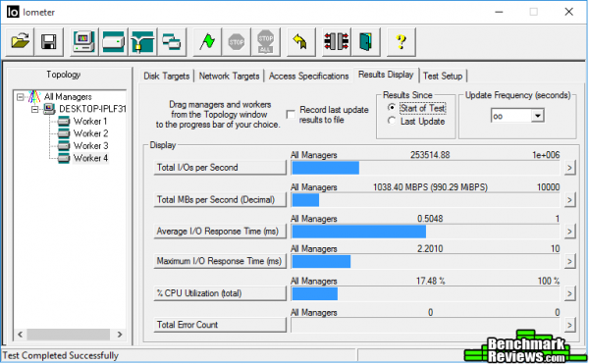Click DESKTOP-IPLF31 computer icon

tap(49, 109)
